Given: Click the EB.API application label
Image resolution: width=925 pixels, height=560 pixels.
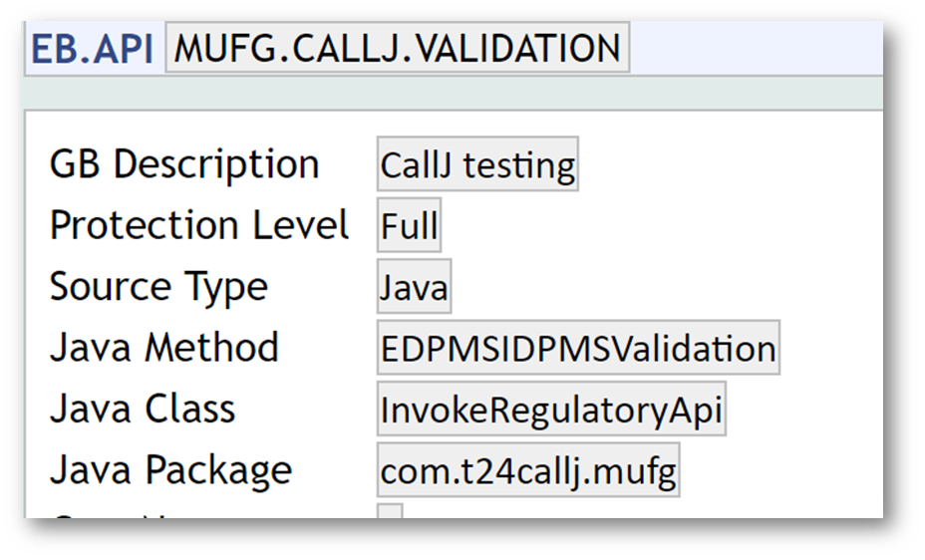Looking at the screenshot, I should tap(92, 48).
